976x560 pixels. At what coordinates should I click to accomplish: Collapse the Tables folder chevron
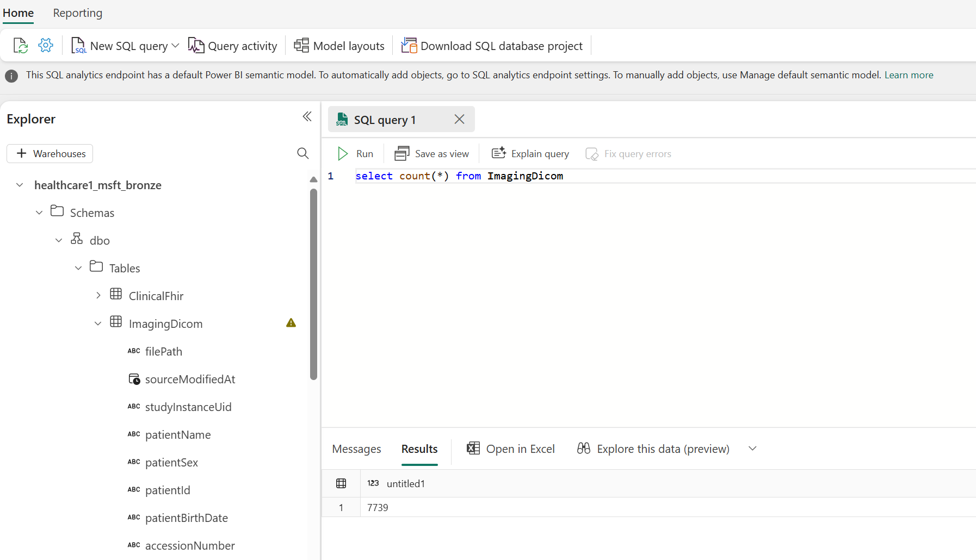(78, 268)
